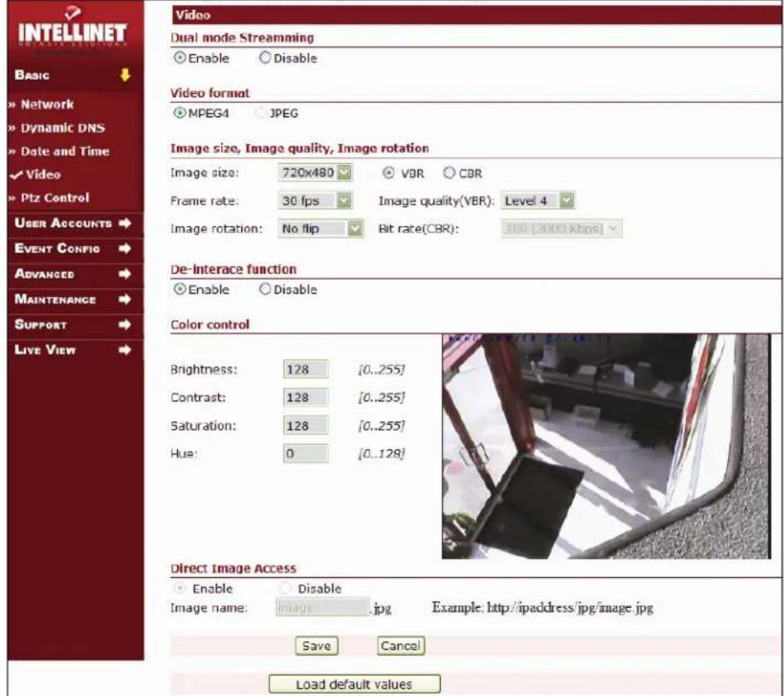Click arrow icon beside Live View
This screenshot has width=784, height=696.
(125, 349)
